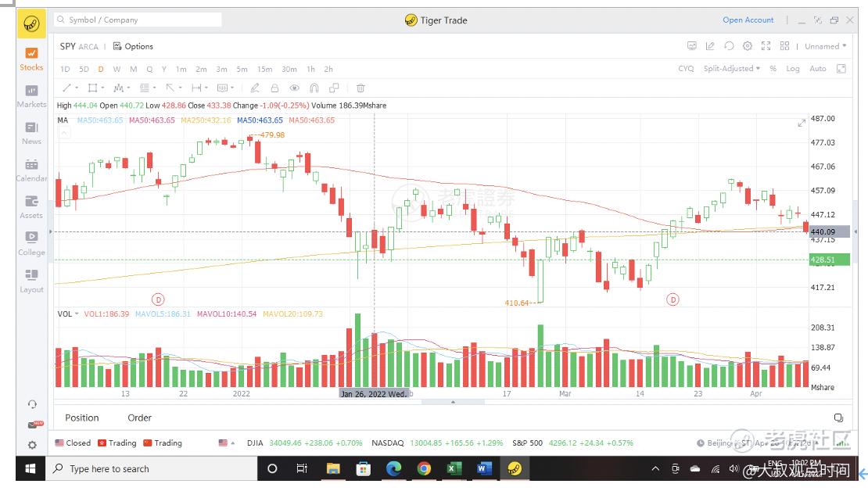Switch to the Position tab
Screen dimensions: 868x491
coord(82,418)
